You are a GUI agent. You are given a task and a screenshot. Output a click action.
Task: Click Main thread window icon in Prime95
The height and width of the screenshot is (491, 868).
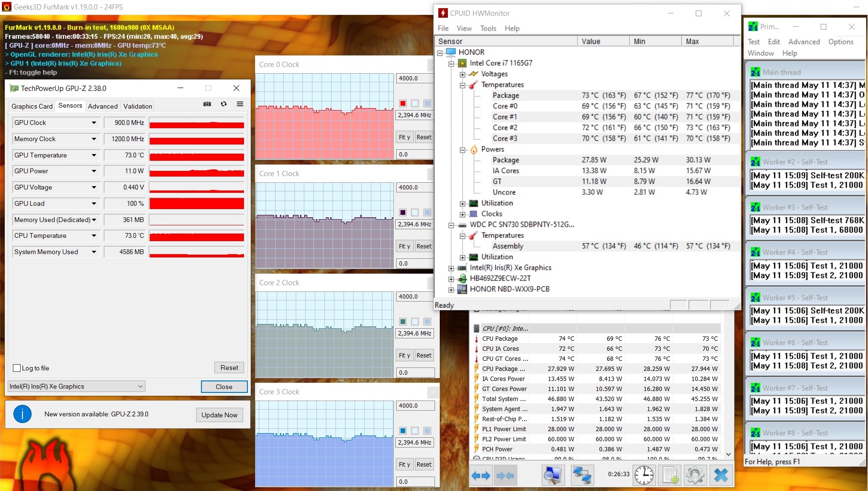point(756,72)
